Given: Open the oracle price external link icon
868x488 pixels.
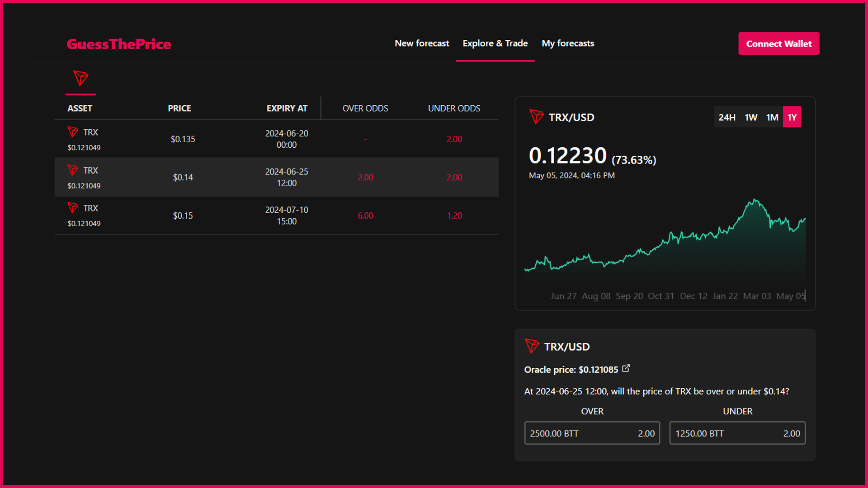Looking at the screenshot, I should pyautogui.click(x=626, y=369).
